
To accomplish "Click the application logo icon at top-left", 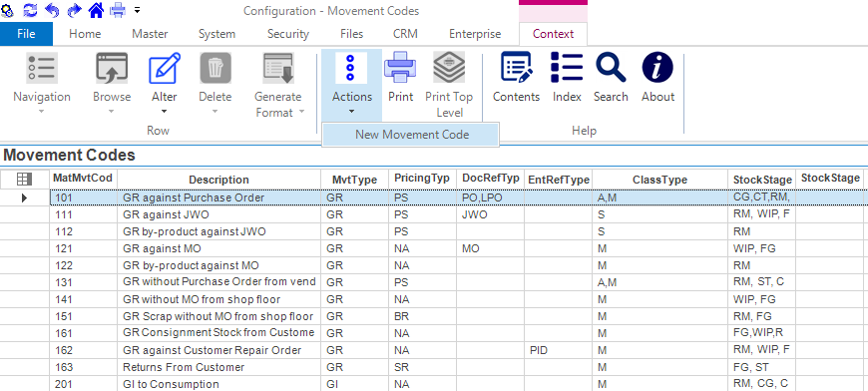I will click(7, 10).
